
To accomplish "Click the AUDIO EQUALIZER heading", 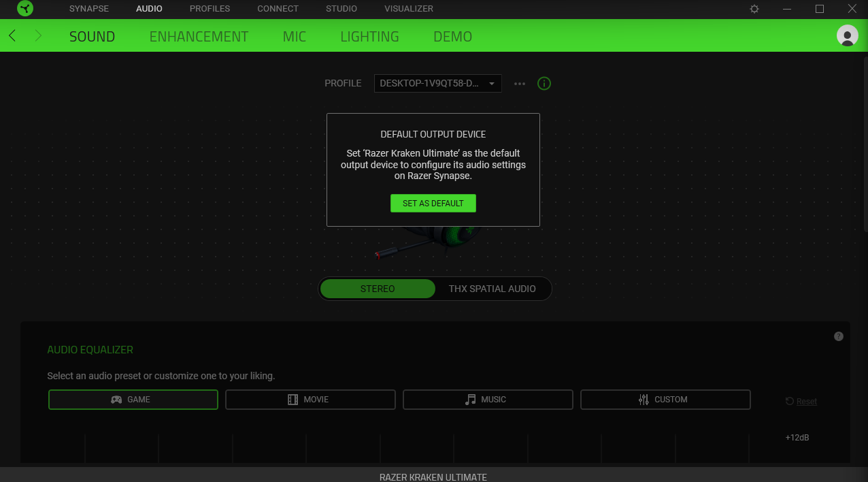I will [90, 350].
